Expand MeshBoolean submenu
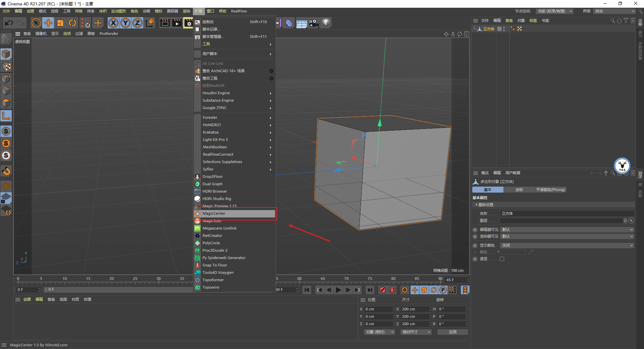 235,147
